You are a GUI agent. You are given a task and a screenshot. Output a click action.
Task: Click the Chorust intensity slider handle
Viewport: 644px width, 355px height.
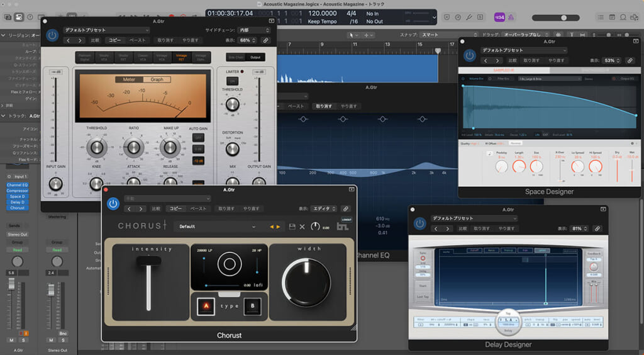point(149,261)
